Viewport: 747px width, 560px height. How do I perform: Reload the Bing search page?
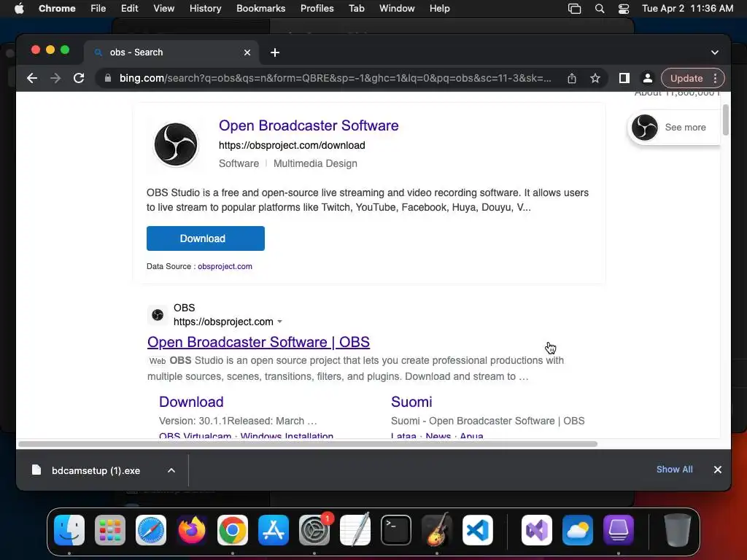(x=79, y=78)
